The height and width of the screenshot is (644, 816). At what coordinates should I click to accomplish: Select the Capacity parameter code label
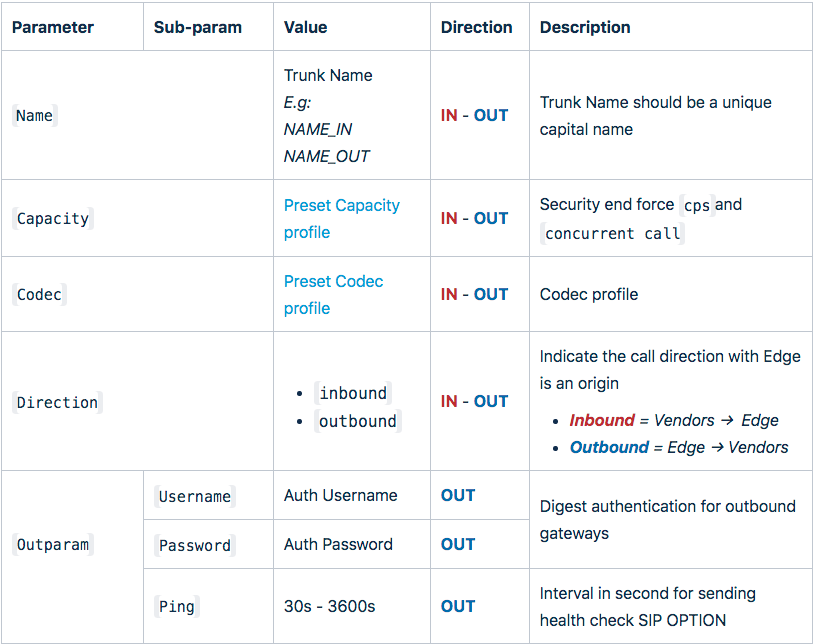[x=53, y=218]
